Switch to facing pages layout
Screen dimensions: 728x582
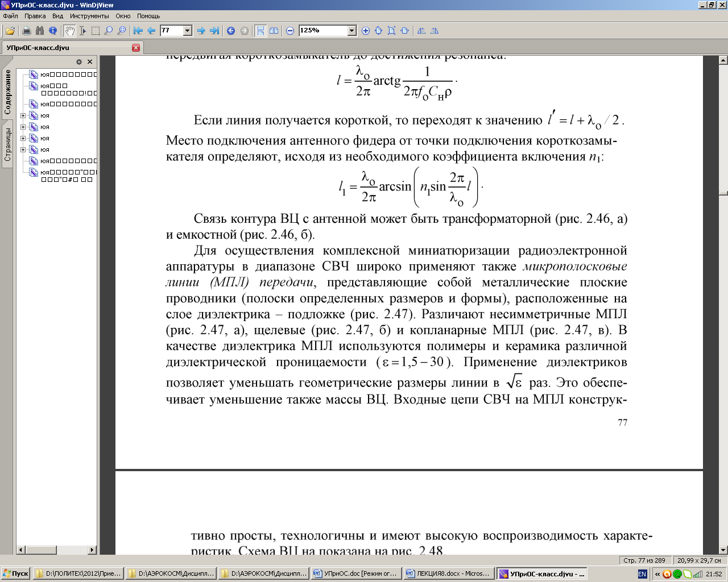click(274, 31)
